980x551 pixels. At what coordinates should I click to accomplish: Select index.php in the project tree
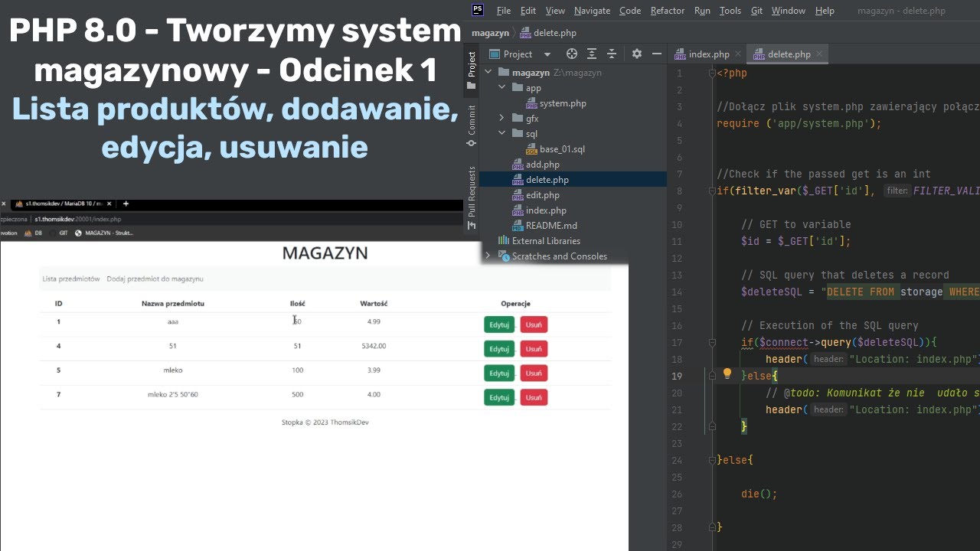point(540,210)
